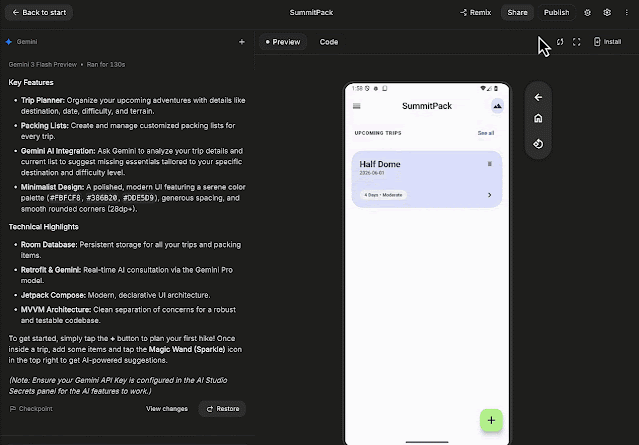The image size is (639, 445).
Task: Tap the mountain profile icon
Action: pyautogui.click(x=497, y=106)
